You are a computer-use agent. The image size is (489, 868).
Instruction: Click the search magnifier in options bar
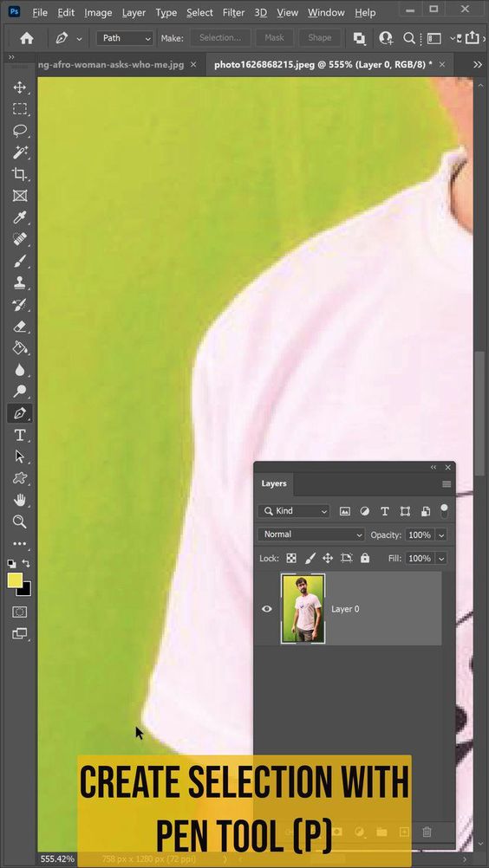[408, 38]
